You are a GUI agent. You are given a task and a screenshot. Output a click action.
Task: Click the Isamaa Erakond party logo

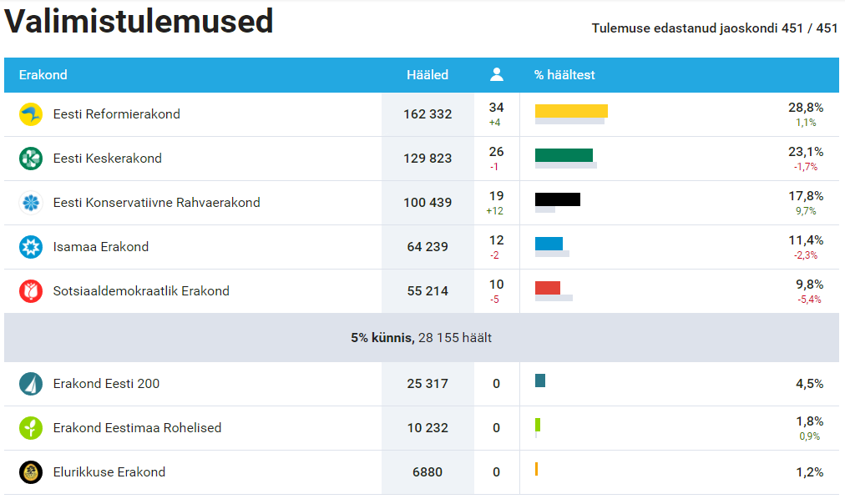[31, 247]
